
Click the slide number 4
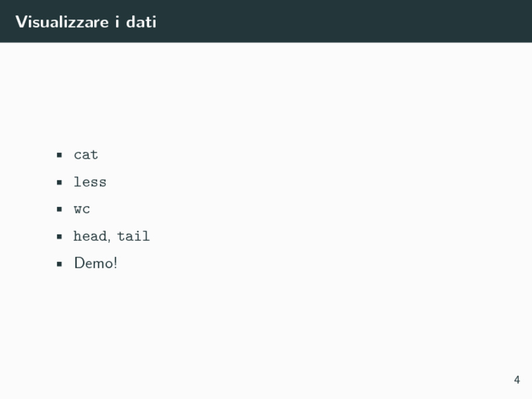click(517, 380)
